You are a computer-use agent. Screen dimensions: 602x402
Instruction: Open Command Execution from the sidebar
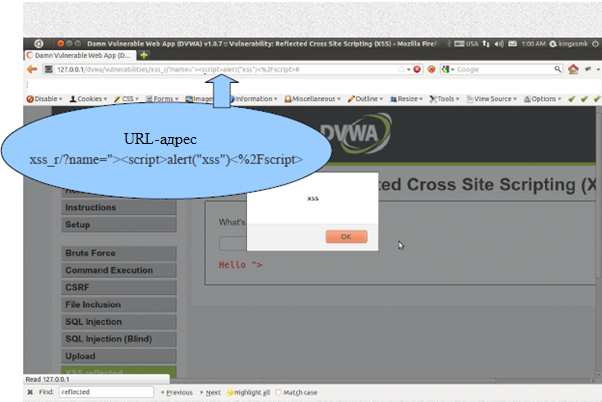pyautogui.click(x=112, y=270)
